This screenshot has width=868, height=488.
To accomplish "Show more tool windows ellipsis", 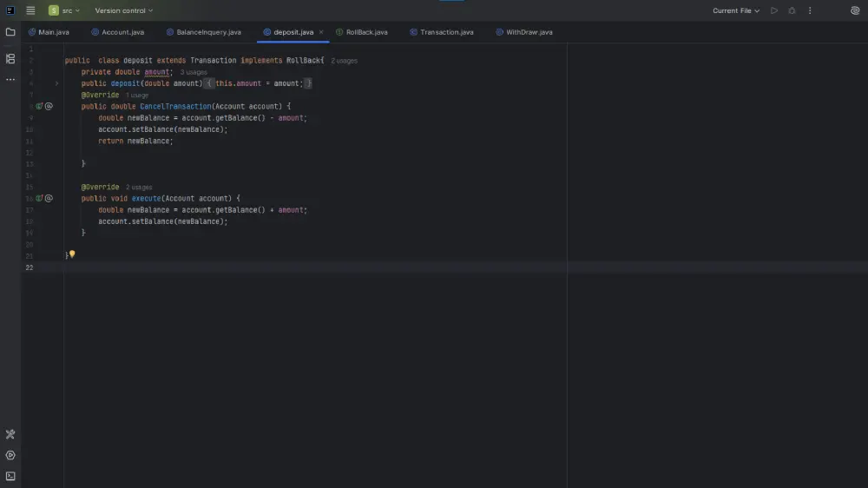I will [10, 80].
